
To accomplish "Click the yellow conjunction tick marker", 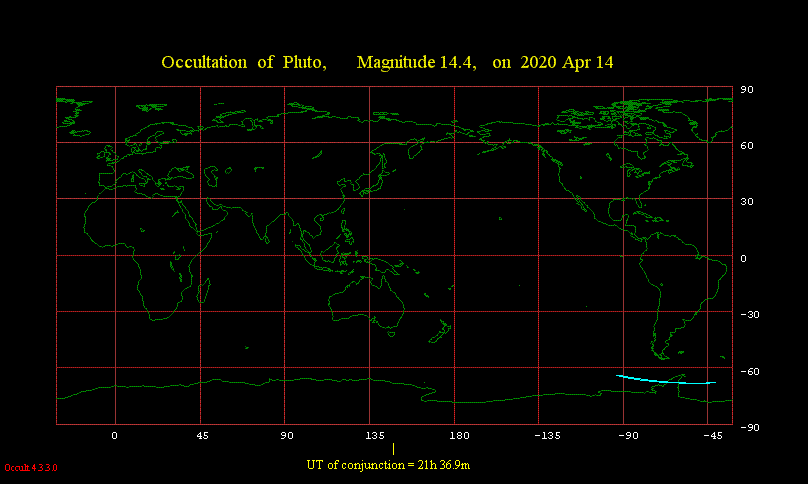I will click(394, 449).
